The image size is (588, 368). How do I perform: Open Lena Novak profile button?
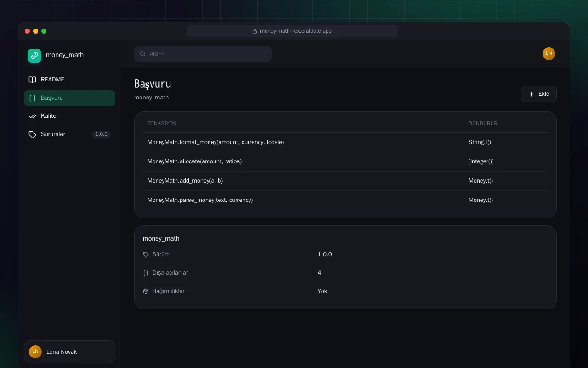69,352
